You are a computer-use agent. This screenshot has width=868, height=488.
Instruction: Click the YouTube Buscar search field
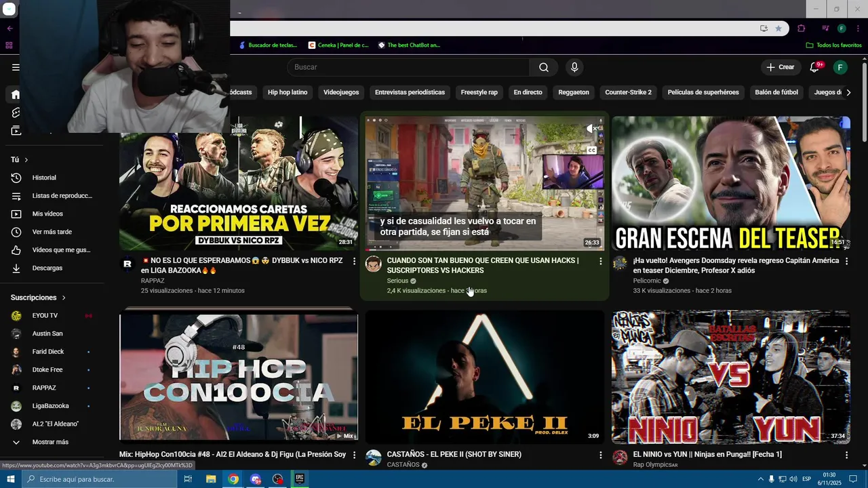click(x=409, y=67)
